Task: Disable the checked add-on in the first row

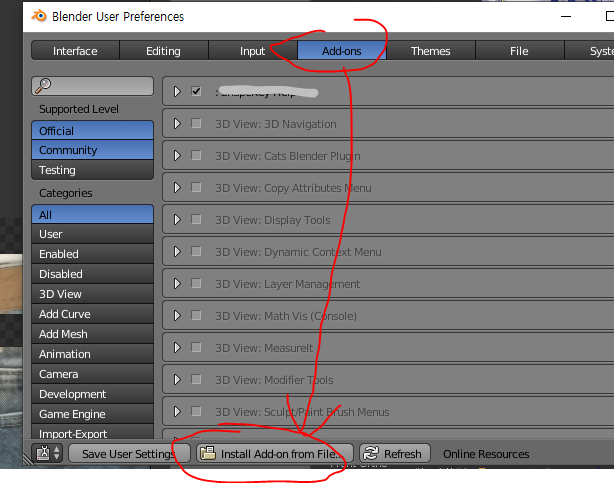Action: 196,91
